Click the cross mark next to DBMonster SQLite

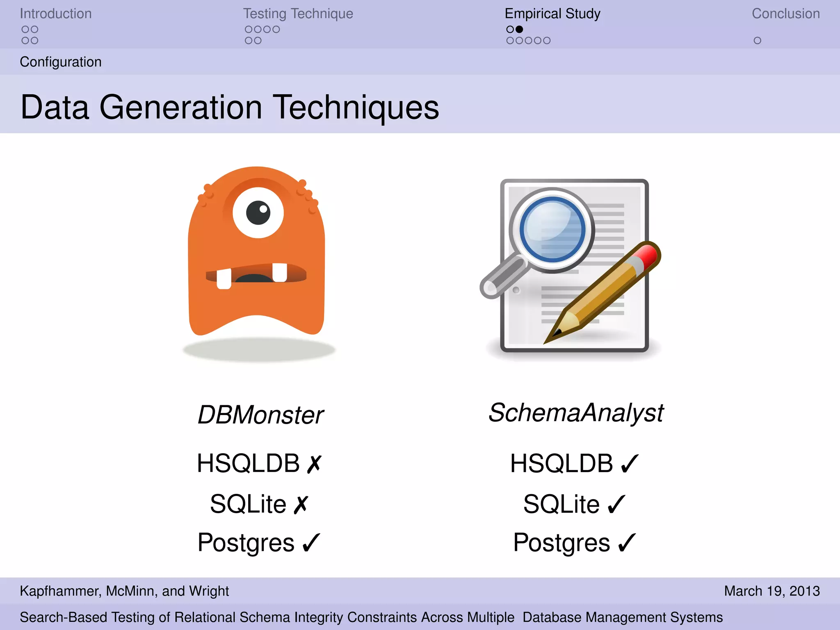coord(301,504)
